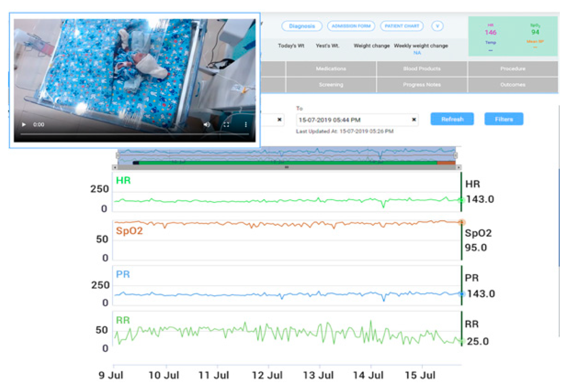Open the Admission Form

click(x=351, y=26)
